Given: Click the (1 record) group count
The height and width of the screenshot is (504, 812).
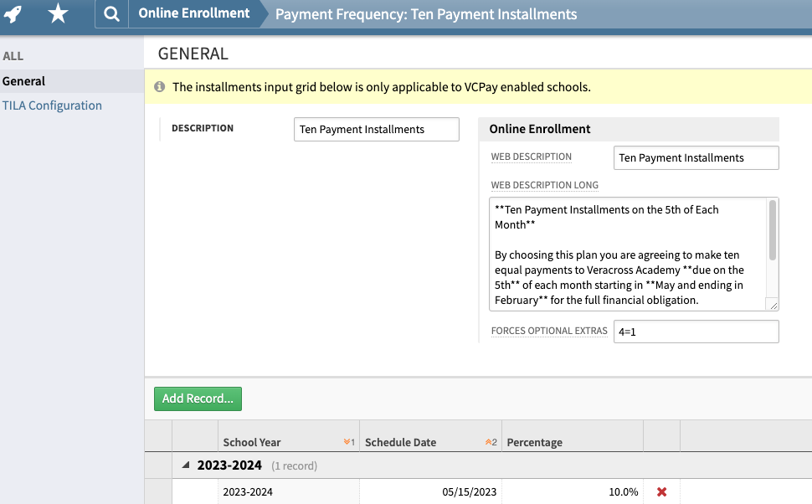Looking at the screenshot, I should tap(294, 465).
